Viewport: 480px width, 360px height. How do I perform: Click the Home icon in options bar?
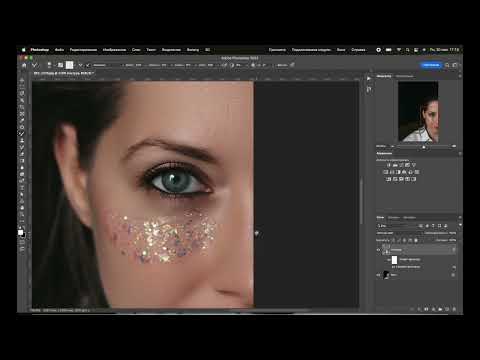point(24,65)
